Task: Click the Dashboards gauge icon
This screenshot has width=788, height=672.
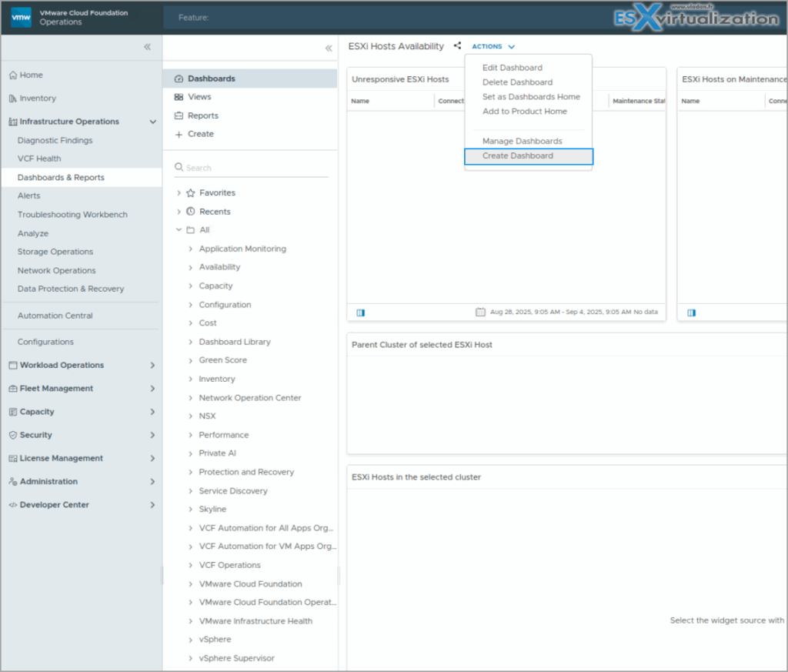Action: click(179, 79)
